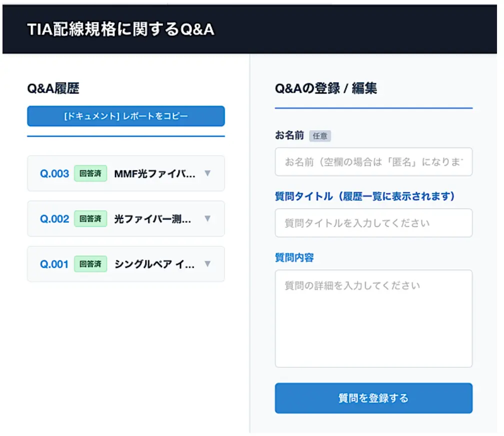
Task: Open the MMF光ファイバ question title
Action: pos(154,174)
